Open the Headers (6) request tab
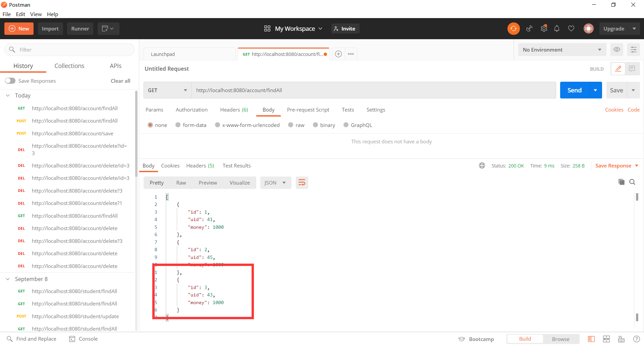Screen dimensions: 644x345 (234, 110)
